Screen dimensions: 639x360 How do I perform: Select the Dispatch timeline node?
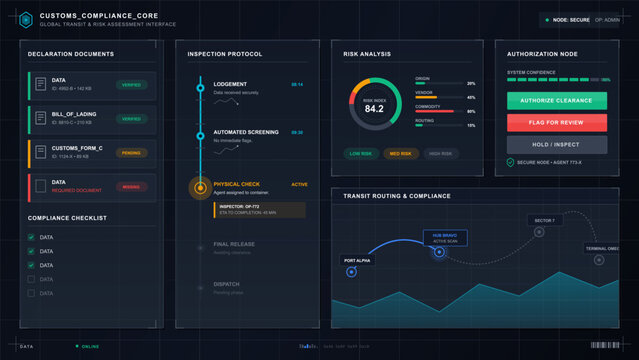click(200, 288)
